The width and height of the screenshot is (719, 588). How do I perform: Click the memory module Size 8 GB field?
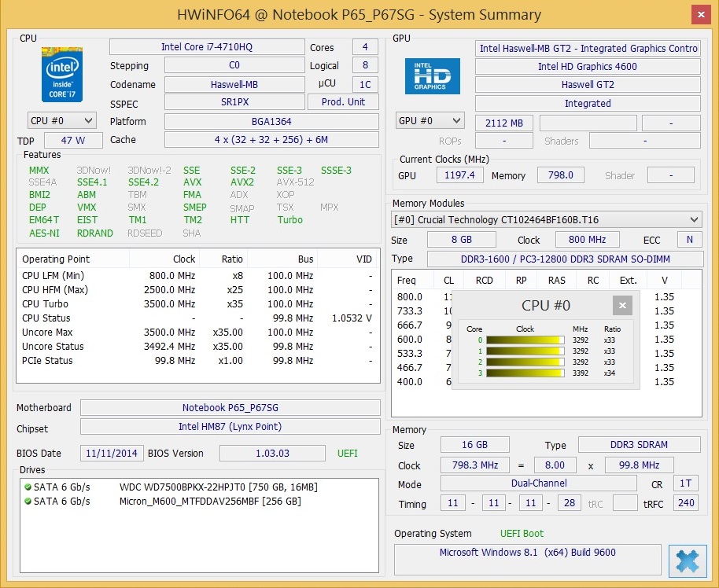click(x=462, y=240)
